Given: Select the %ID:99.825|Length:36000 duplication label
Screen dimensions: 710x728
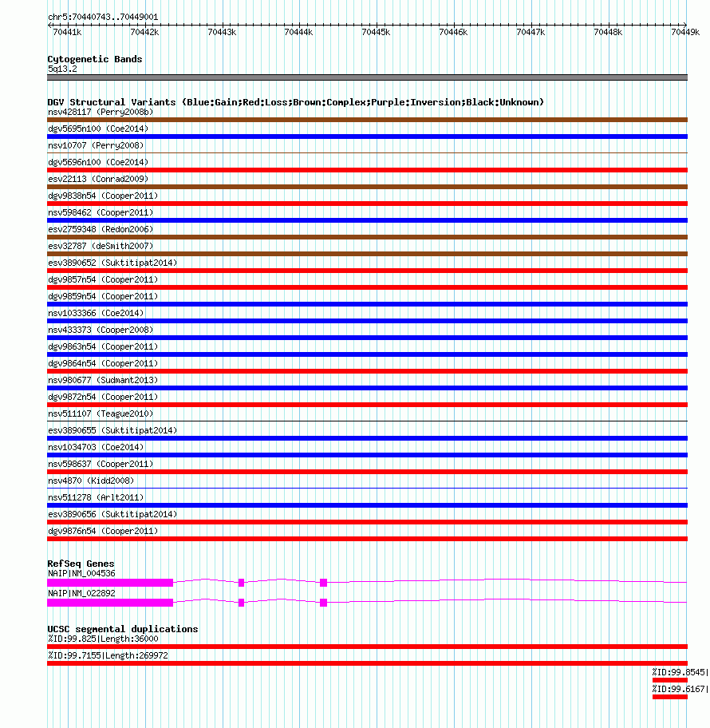Looking at the screenshot, I should [x=103, y=639].
